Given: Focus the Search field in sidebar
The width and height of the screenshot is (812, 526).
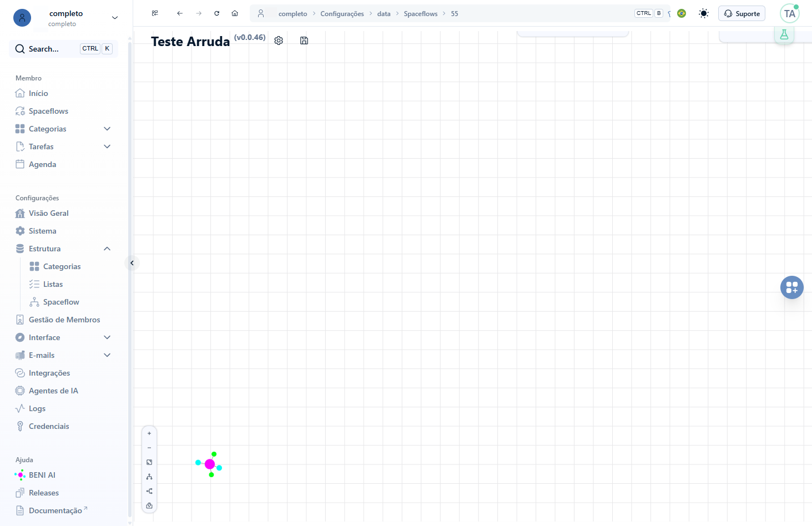Looking at the screenshot, I should [x=64, y=49].
